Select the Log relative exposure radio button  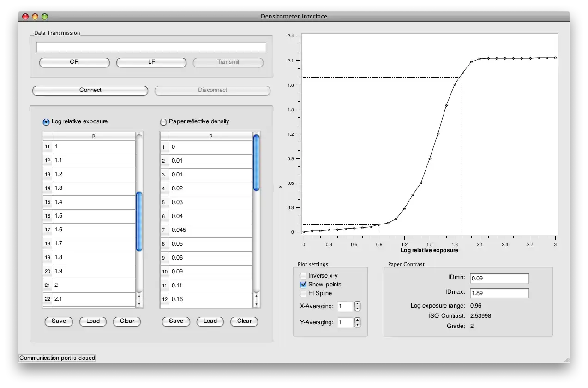tap(46, 122)
